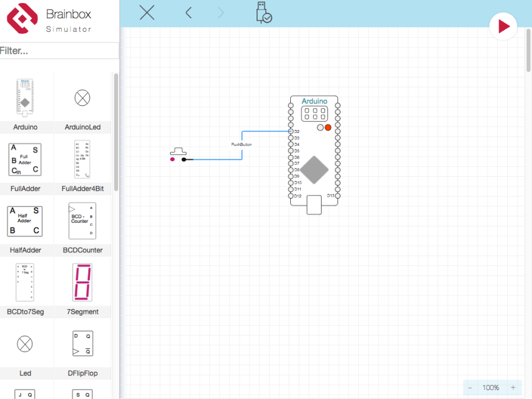Start the simulation with the play button

(x=503, y=26)
